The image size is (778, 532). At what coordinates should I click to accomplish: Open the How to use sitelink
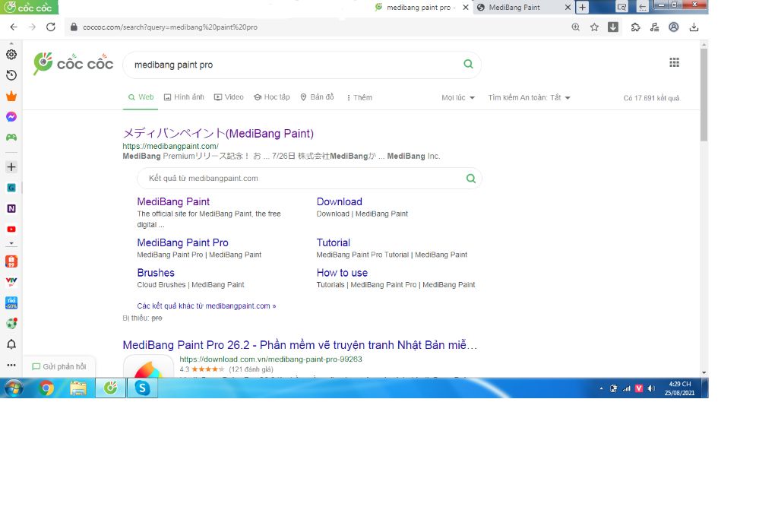click(343, 273)
